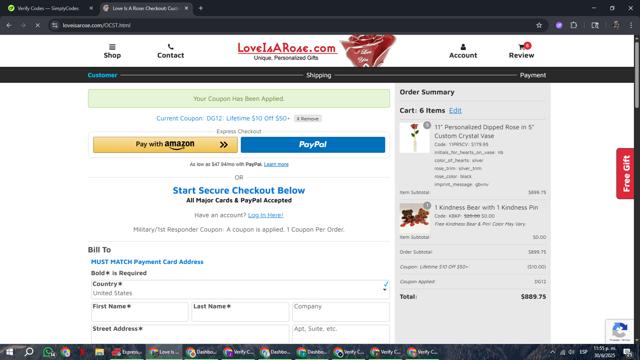The height and width of the screenshot is (360, 640).
Task: Bookmark this page with the star icon
Action: click(x=539, y=25)
